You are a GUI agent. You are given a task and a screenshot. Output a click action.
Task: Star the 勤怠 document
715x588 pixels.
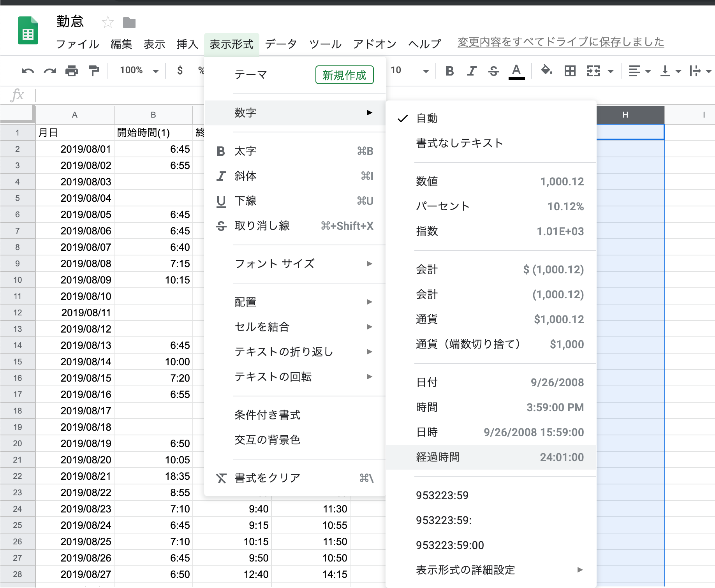(x=108, y=23)
